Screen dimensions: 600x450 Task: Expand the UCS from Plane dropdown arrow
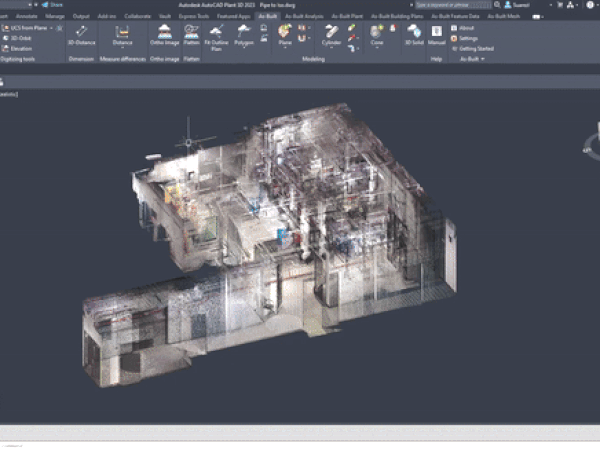pos(51,28)
